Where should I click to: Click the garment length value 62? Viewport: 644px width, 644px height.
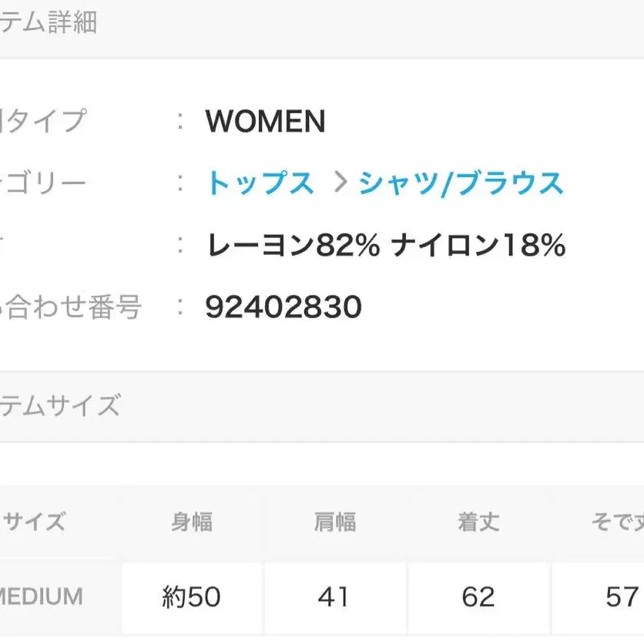(478, 597)
